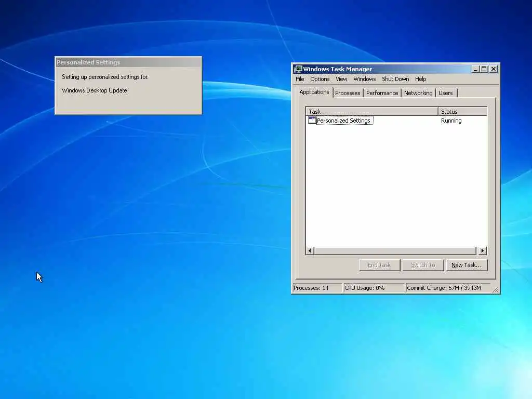
Task: Select the Personalized Settings task row
Action: (396, 121)
